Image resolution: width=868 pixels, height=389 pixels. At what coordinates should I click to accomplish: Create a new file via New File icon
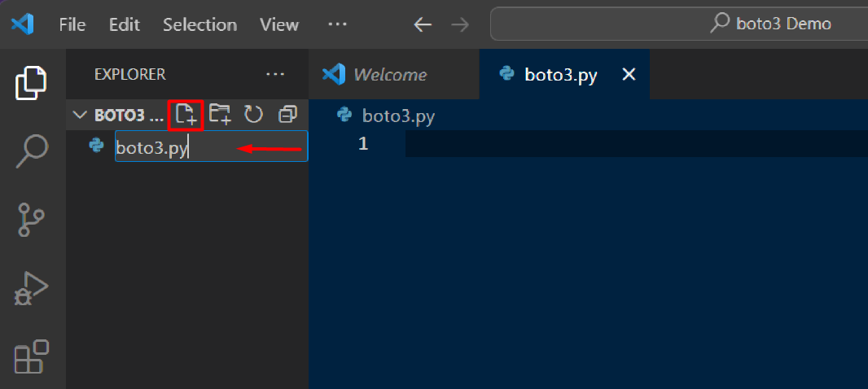(x=186, y=115)
